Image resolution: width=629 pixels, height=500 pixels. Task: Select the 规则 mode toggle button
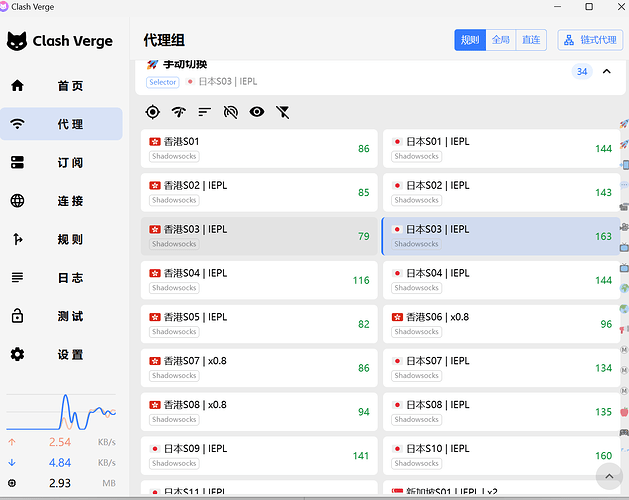click(x=470, y=40)
